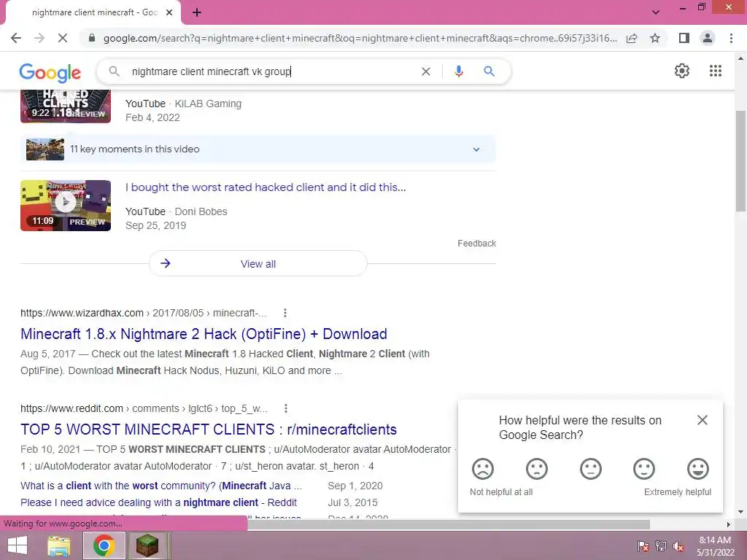Open 'Please I need advice dealing with a nightmare client' link
The width and height of the screenshot is (747, 560).
click(158, 502)
